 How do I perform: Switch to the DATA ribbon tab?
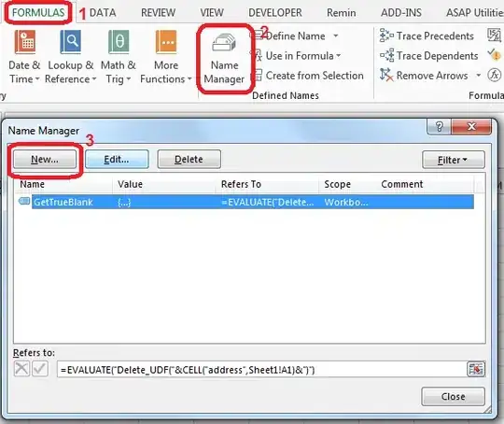103,12
